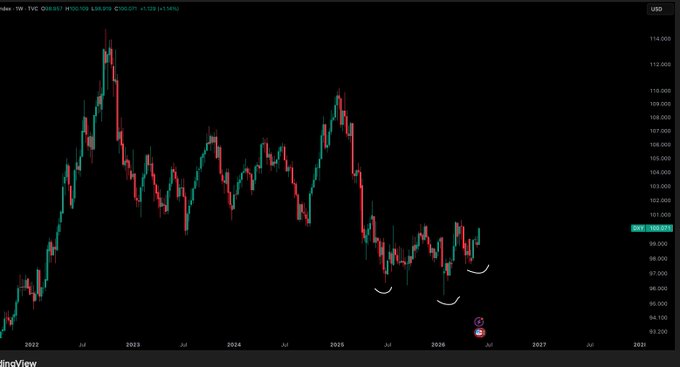Click the 2026 label on time axis
Screen dimensions: 680x367
(438, 345)
